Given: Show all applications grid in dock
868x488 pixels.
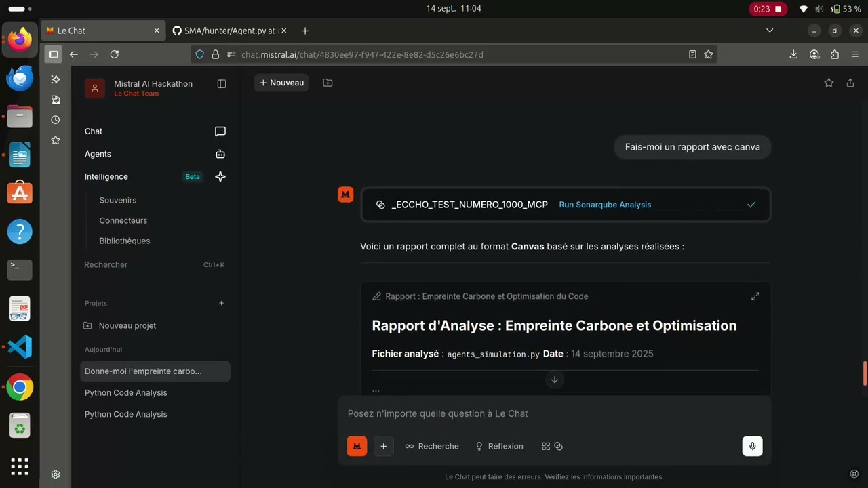Looking at the screenshot, I should 20,466.
